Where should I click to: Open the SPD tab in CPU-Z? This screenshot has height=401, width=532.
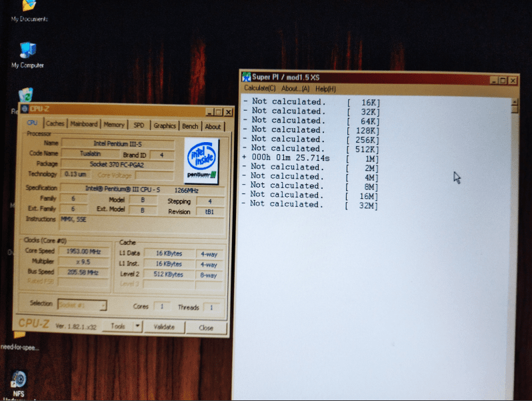tap(139, 125)
